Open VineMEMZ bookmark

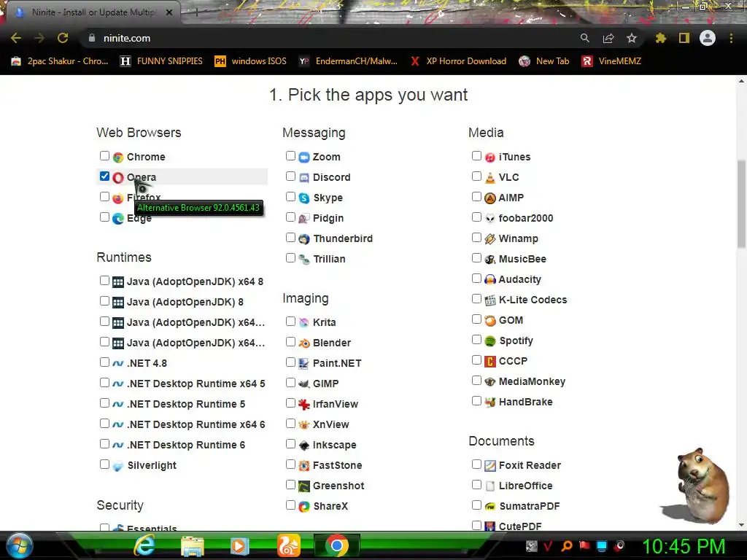pos(612,61)
